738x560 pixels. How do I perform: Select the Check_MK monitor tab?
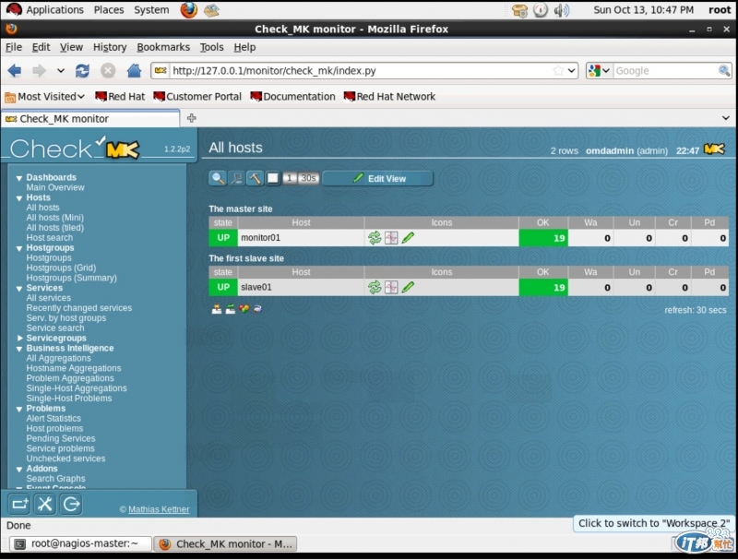(x=89, y=119)
